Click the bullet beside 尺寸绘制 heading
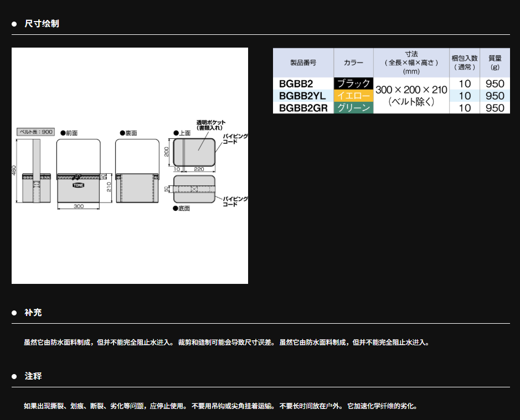The image size is (520, 420). (14, 24)
